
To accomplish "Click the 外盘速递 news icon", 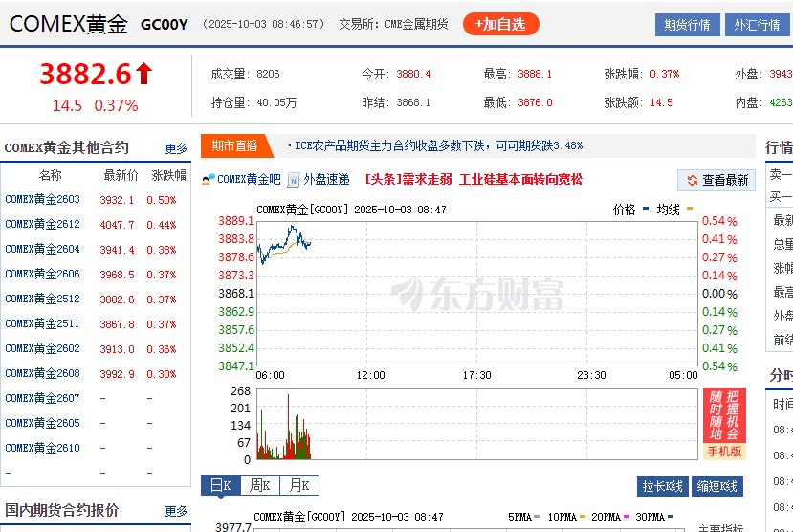I will coord(294,180).
